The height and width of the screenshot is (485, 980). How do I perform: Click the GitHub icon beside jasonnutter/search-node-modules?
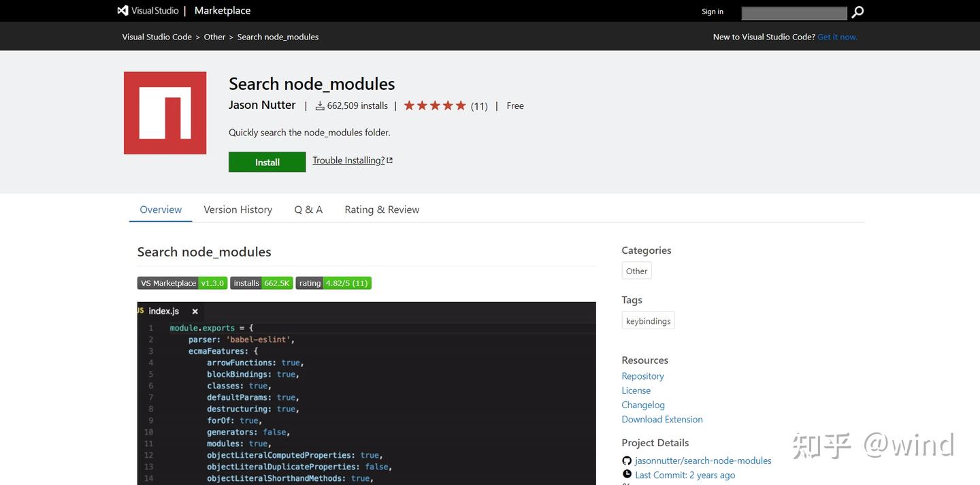pyautogui.click(x=626, y=460)
